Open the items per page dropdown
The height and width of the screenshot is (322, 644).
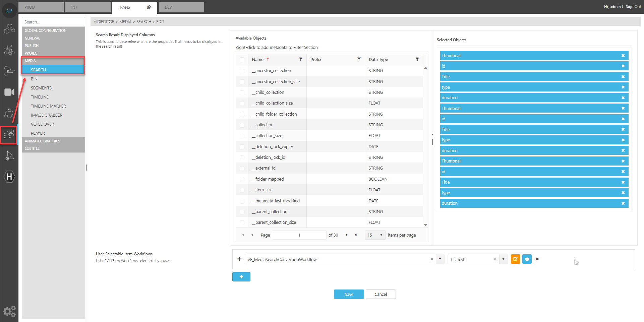click(x=381, y=235)
